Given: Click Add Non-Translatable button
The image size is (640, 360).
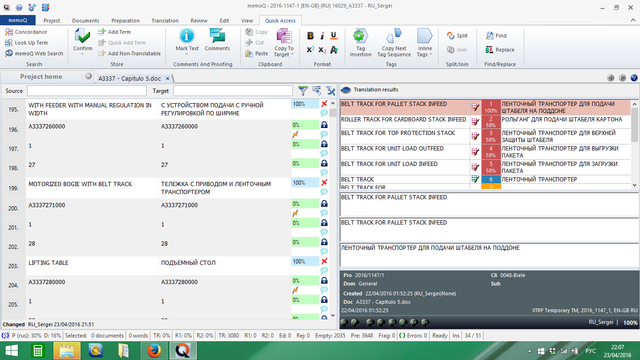Looking at the screenshot, I should point(130,53).
